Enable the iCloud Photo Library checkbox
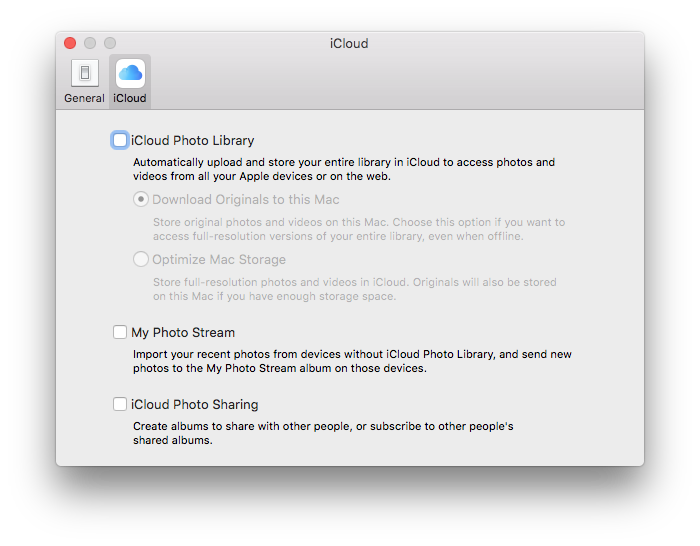The image size is (700, 546). click(120, 140)
